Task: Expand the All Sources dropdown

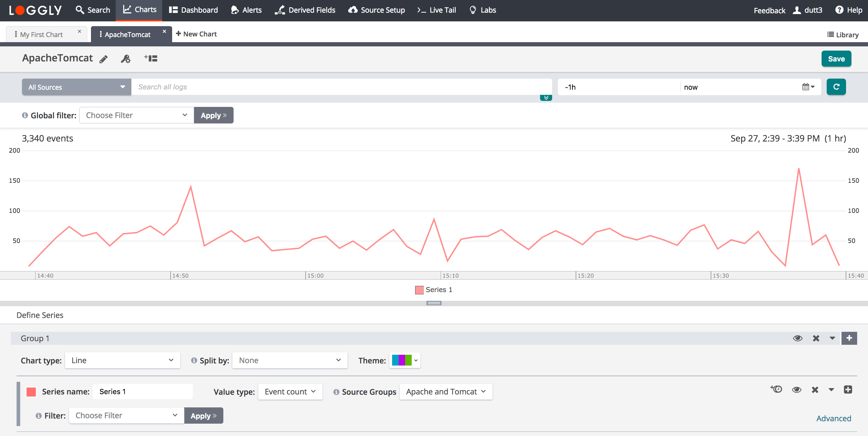Action: pyautogui.click(x=77, y=87)
